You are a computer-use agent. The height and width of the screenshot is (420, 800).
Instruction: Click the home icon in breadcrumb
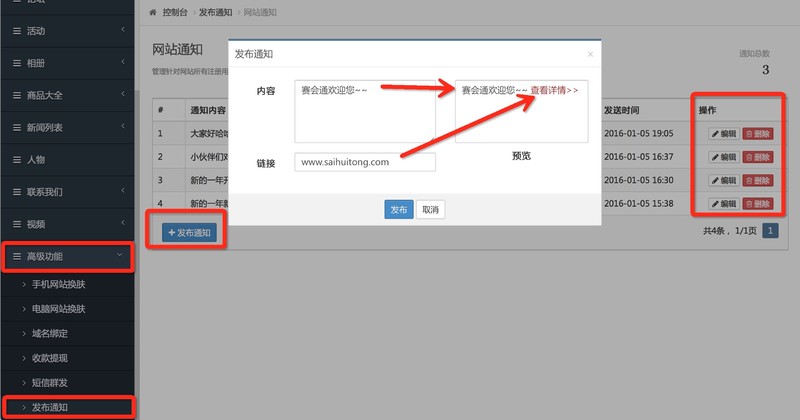pyautogui.click(x=153, y=12)
